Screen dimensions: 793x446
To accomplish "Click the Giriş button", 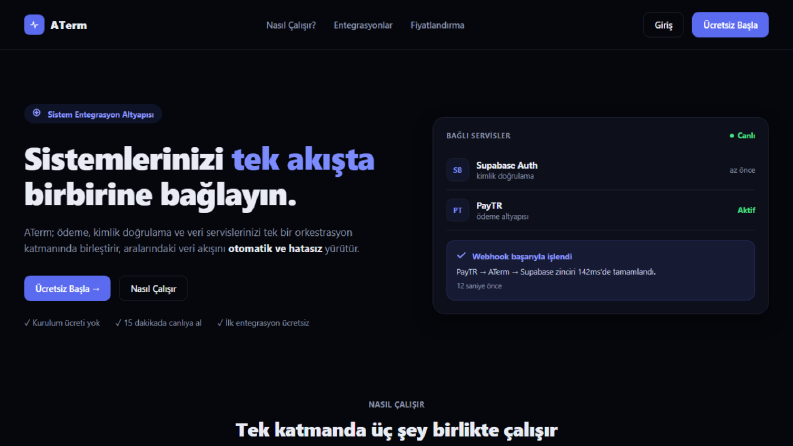I will point(663,25).
